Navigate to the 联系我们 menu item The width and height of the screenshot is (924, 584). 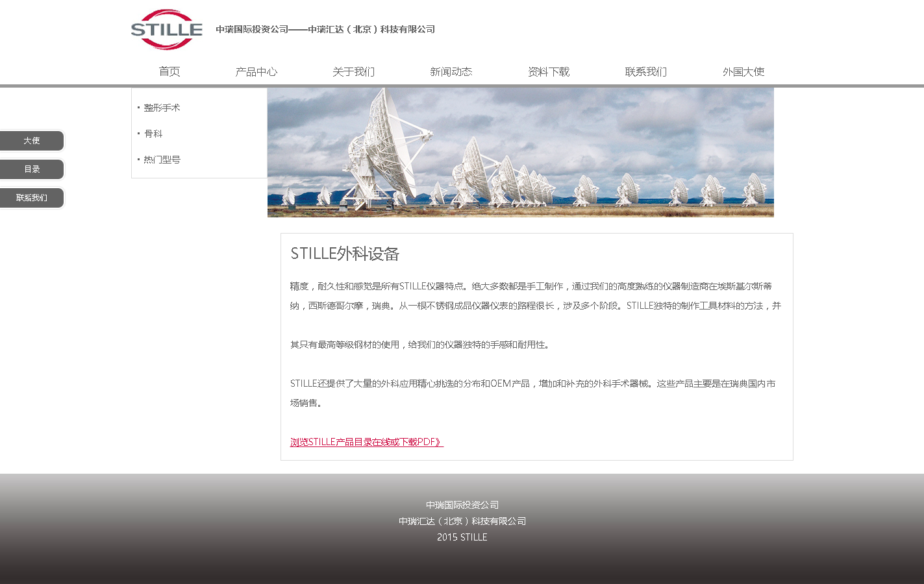pyautogui.click(x=645, y=71)
